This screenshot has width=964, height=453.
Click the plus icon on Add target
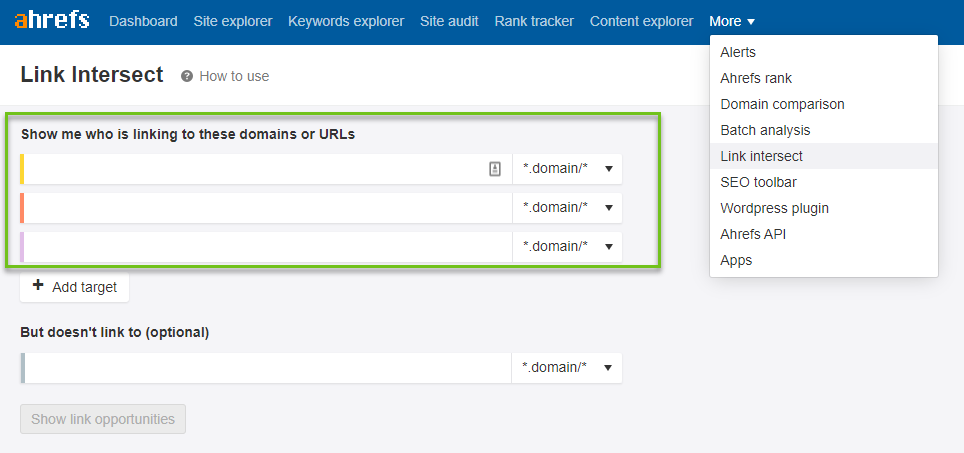[38, 285]
